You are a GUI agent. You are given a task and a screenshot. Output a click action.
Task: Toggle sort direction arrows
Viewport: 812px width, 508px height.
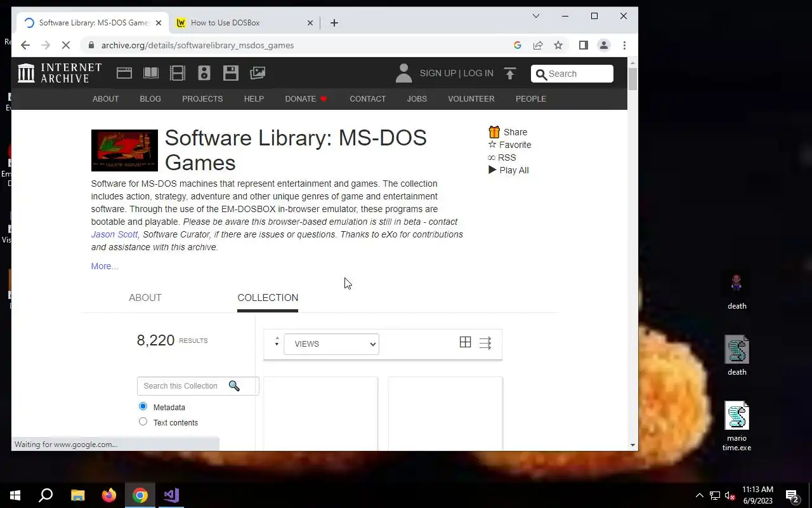pos(277,342)
